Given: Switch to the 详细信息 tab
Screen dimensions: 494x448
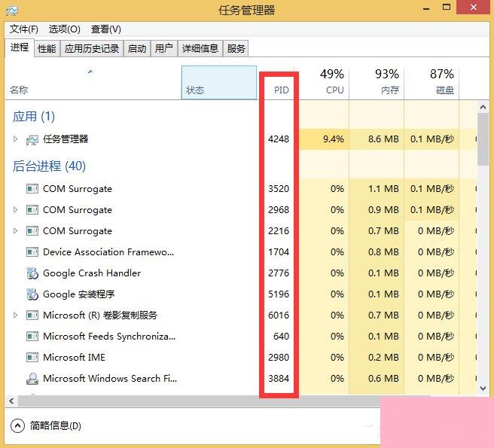Looking at the screenshot, I should 200,48.
